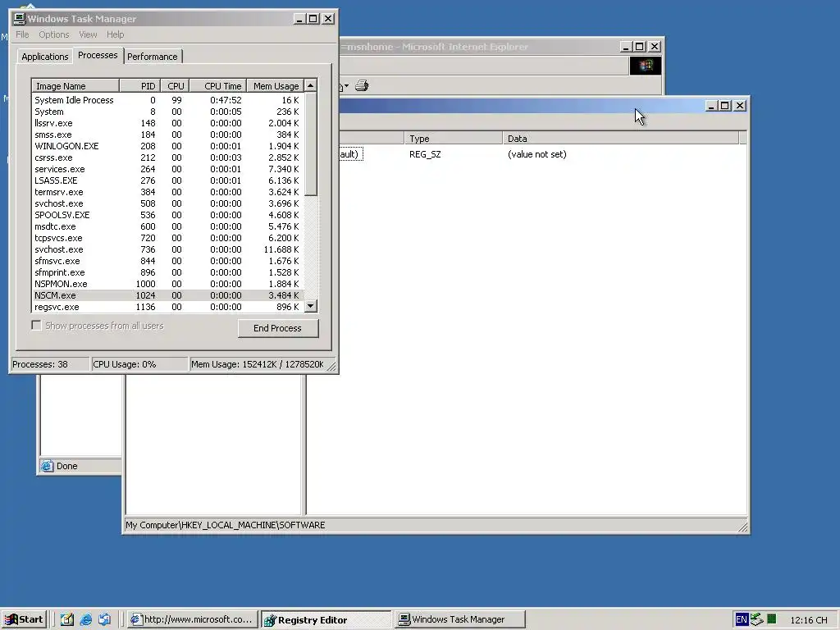Click the process list scrollbar thumb

311,144
